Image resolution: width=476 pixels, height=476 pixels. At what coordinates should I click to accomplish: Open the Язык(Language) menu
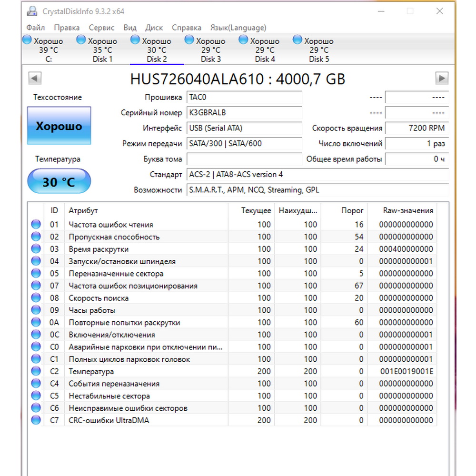point(238,28)
